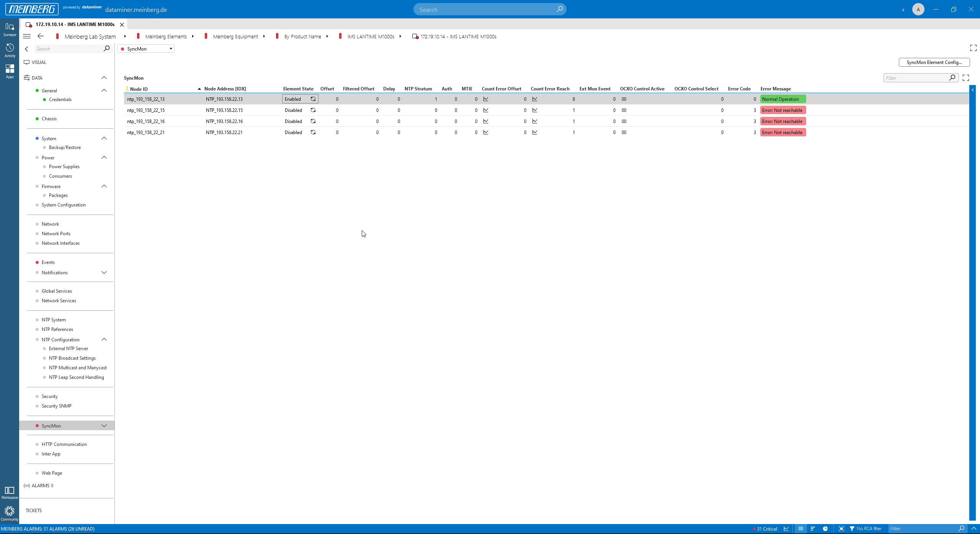
Task: Collapse the DATA section
Action: [104, 78]
